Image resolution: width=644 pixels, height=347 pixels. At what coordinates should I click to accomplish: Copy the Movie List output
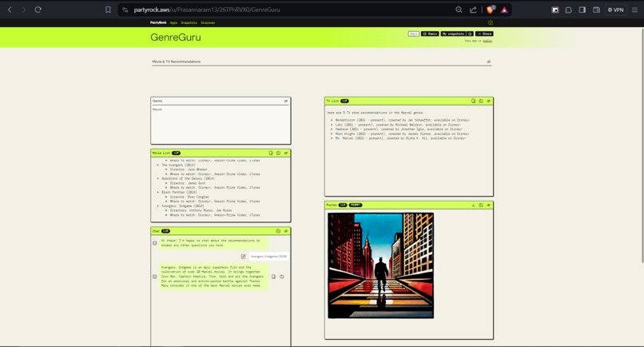point(271,153)
